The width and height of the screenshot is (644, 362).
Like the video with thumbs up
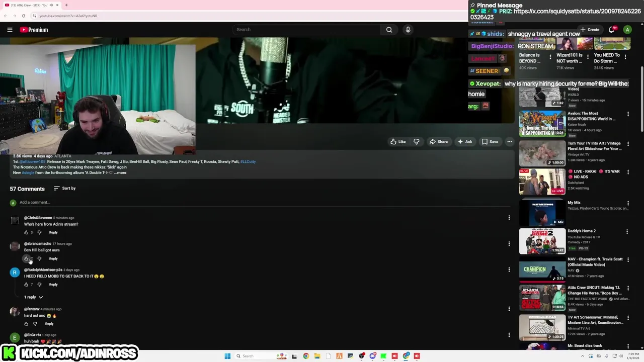(x=398, y=142)
